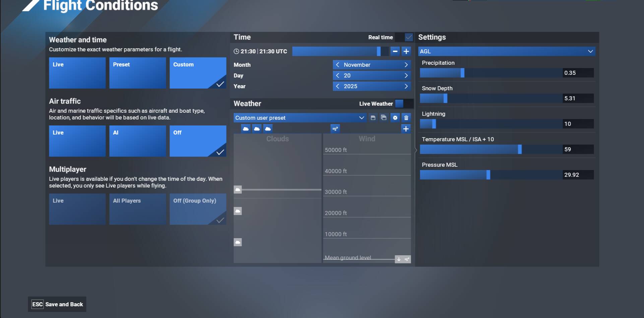The height and width of the screenshot is (318, 644).
Task: Click the Snow Depth value field 5.31
Action: point(578,98)
